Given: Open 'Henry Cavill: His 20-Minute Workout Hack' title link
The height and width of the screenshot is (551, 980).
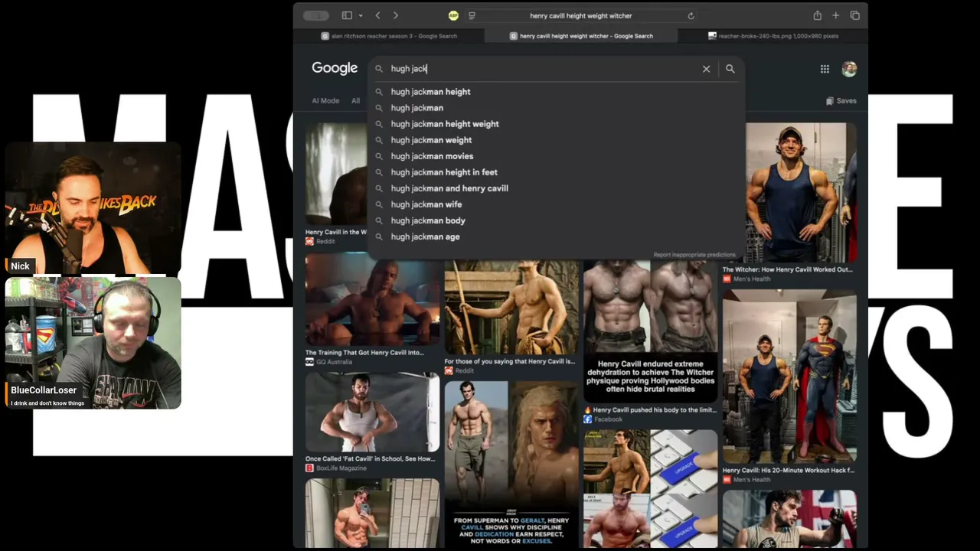Looking at the screenshot, I should click(789, 471).
